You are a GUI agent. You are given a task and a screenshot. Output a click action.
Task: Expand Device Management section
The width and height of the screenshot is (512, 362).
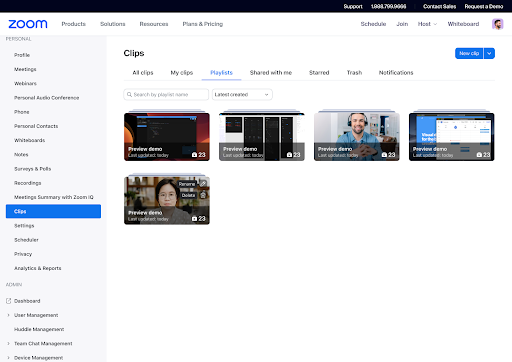pos(8,358)
